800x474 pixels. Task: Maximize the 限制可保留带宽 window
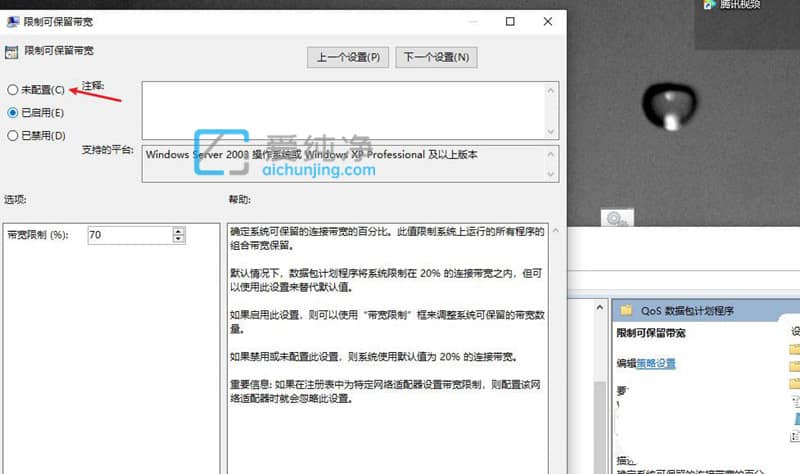510,21
